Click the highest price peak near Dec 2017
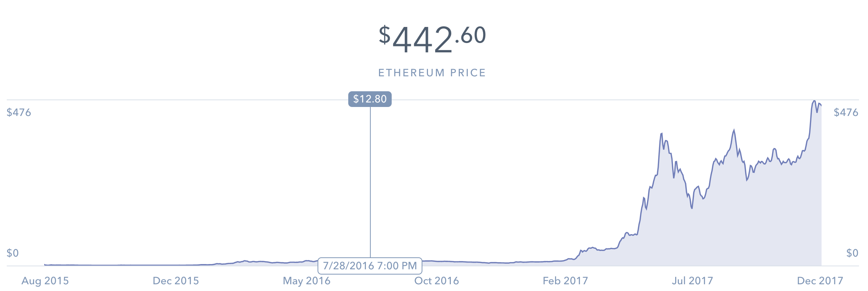This screenshot has width=868, height=291. [x=814, y=101]
